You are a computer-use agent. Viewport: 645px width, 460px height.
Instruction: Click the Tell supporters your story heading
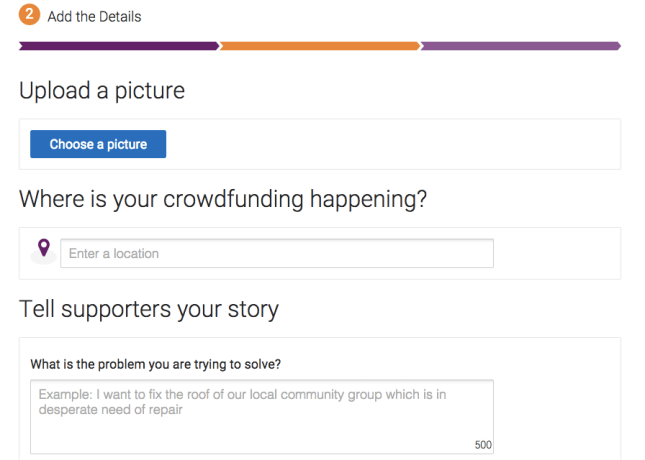pos(149,309)
